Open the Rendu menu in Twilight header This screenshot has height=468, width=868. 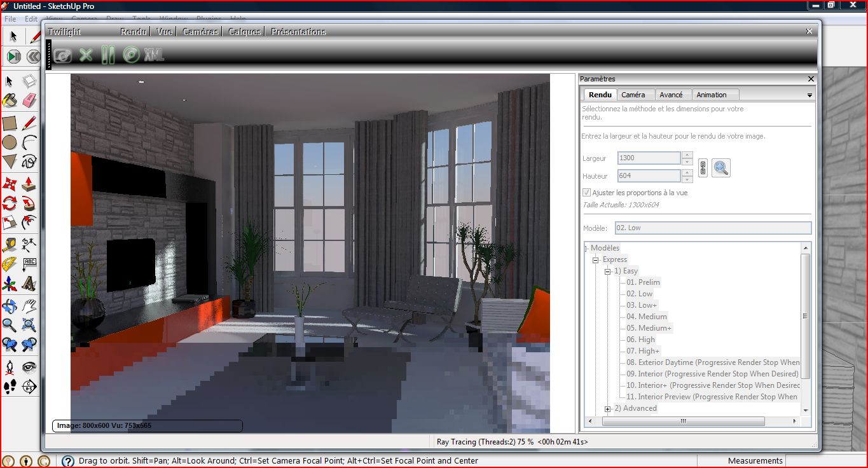click(133, 31)
